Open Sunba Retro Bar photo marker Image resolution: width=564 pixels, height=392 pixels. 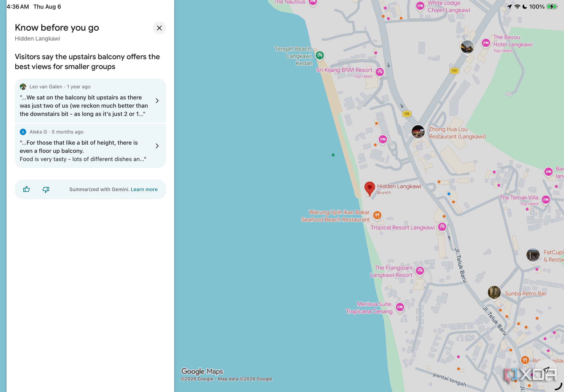tap(494, 293)
